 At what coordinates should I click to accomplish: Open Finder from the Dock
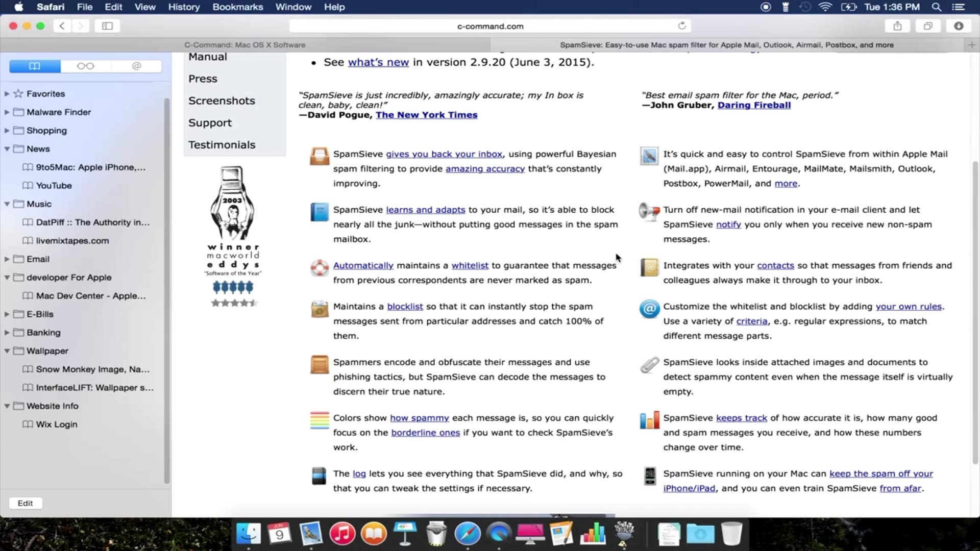(249, 534)
